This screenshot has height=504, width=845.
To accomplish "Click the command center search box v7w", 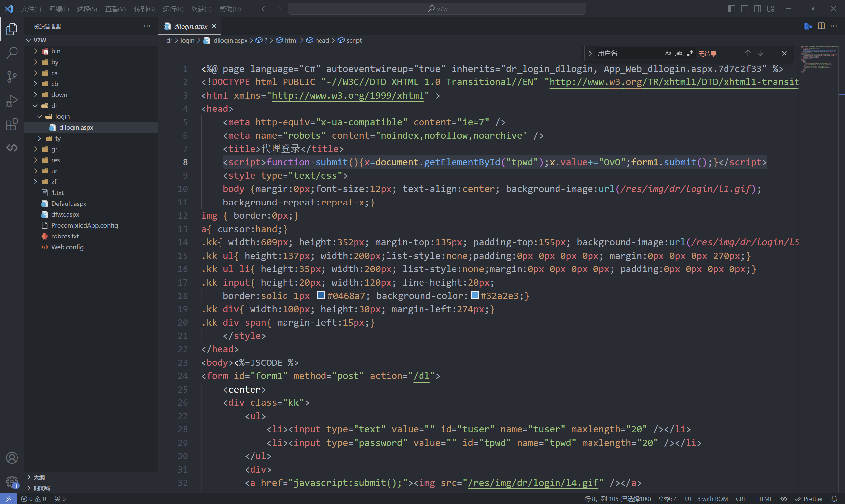I will click(x=437, y=9).
